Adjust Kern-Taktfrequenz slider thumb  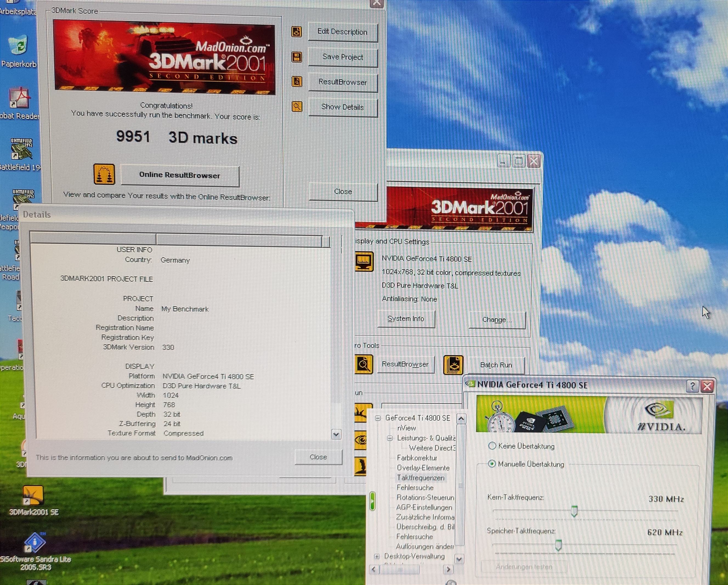click(574, 511)
